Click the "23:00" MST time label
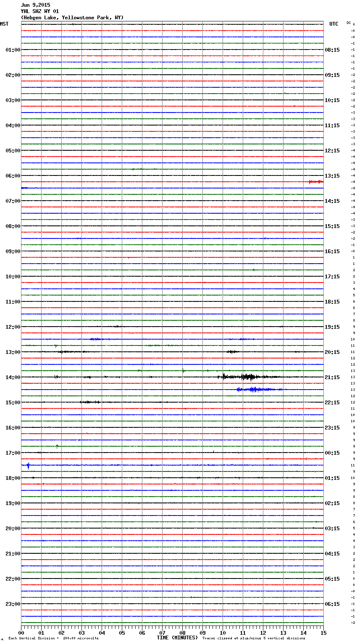 [13, 604]
